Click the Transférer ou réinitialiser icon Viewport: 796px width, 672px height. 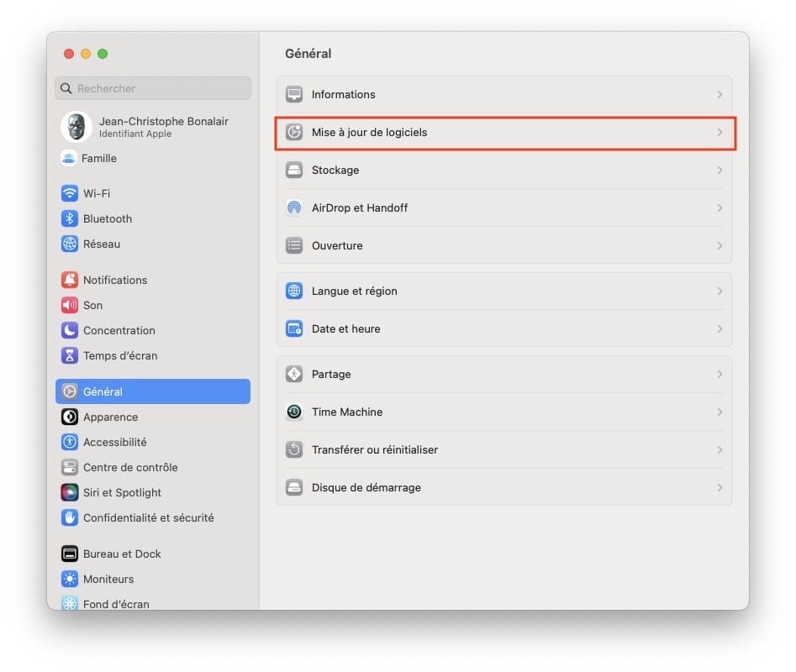pyautogui.click(x=294, y=450)
